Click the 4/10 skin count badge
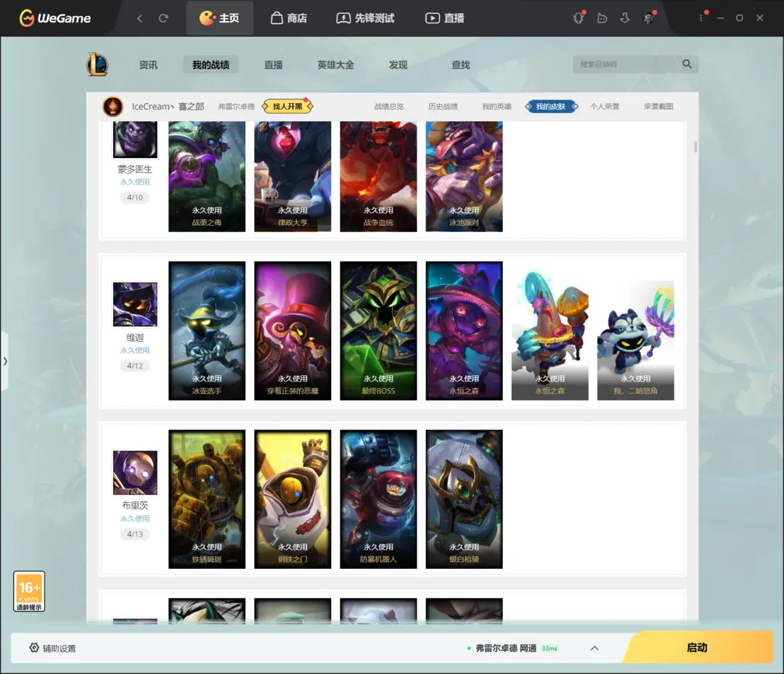Image resolution: width=784 pixels, height=674 pixels. click(134, 197)
